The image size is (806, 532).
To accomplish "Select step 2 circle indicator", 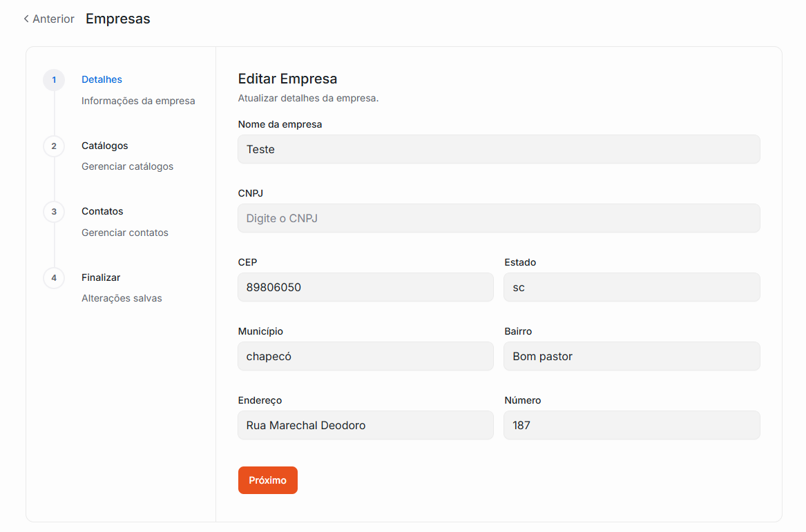I will coord(54,146).
